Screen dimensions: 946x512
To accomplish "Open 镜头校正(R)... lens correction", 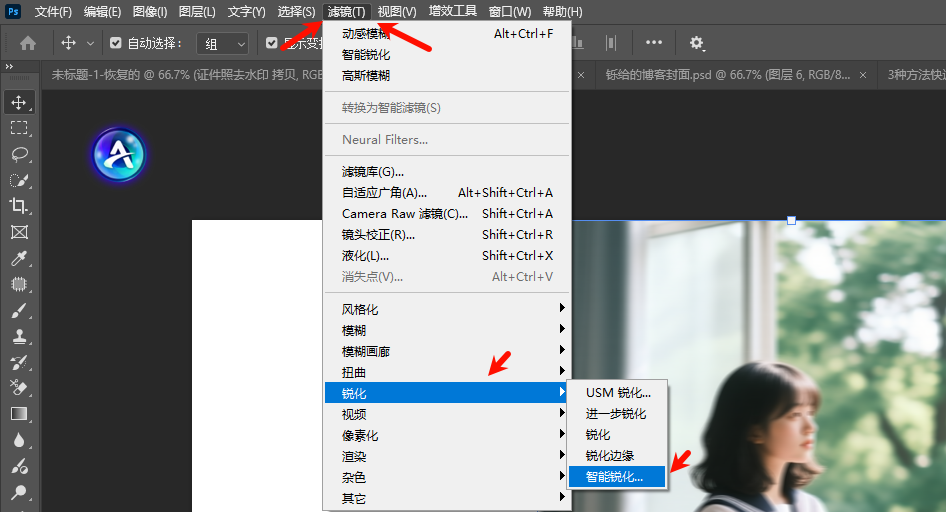I will (447, 235).
